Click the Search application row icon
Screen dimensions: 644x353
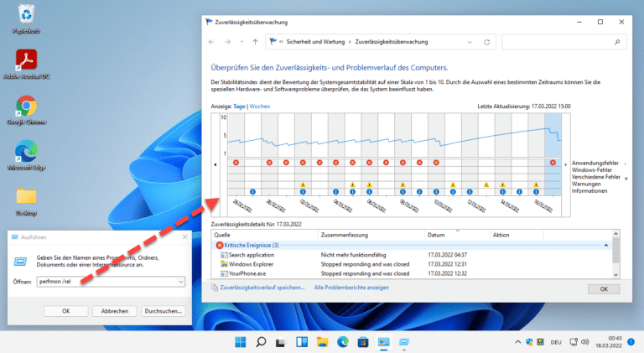coord(224,255)
